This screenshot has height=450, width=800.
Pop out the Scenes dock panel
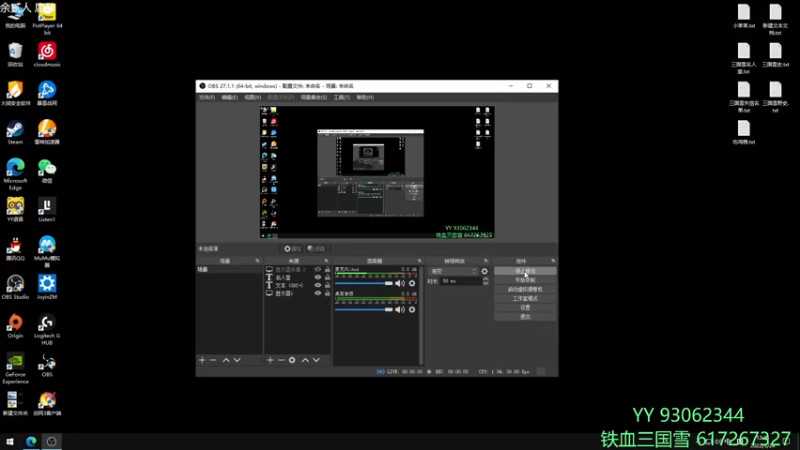pyautogui.click(x=258, y=261)
